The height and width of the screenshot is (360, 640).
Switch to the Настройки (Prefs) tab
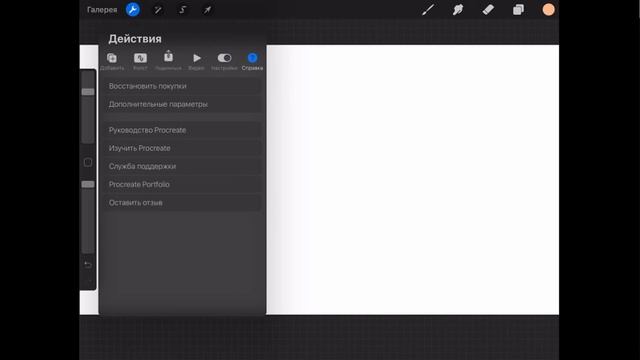pos(224,61)
